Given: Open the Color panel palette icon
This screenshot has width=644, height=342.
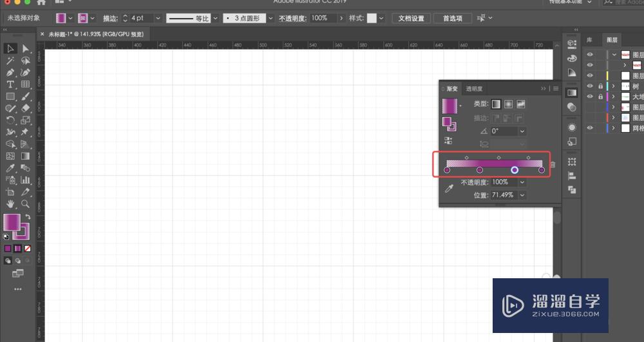Looking at the screenshot, I should coord(572,59).
